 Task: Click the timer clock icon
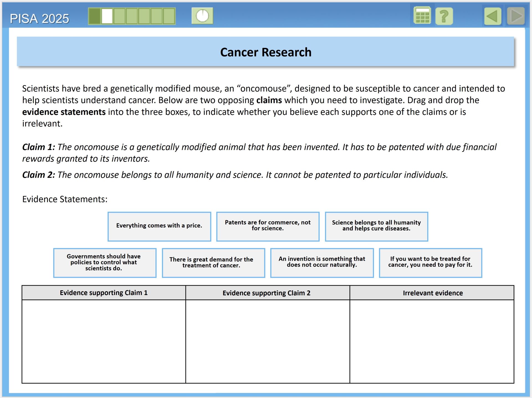[202, 16]
